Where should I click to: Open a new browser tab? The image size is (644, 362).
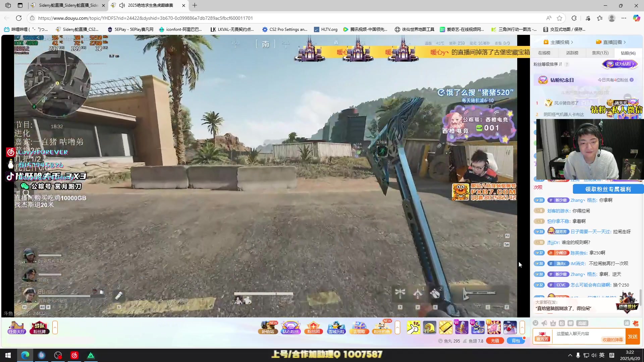click(x=195, y=5)
